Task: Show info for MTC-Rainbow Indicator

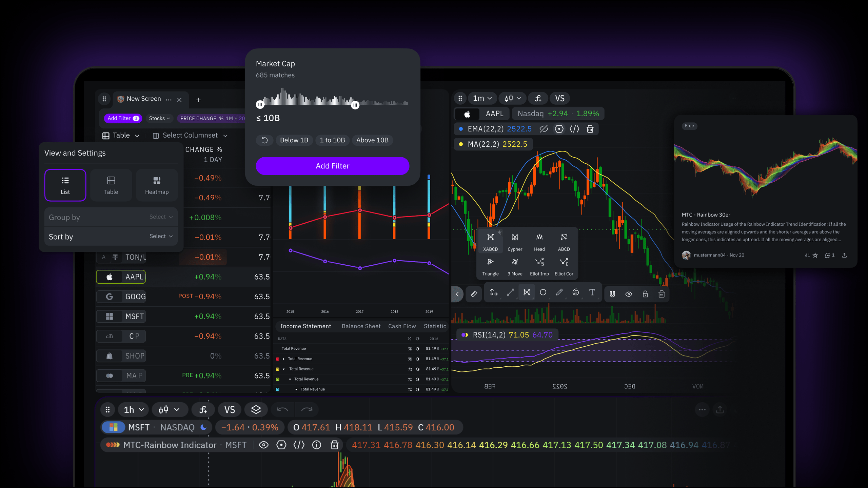Action: [316, 445]
